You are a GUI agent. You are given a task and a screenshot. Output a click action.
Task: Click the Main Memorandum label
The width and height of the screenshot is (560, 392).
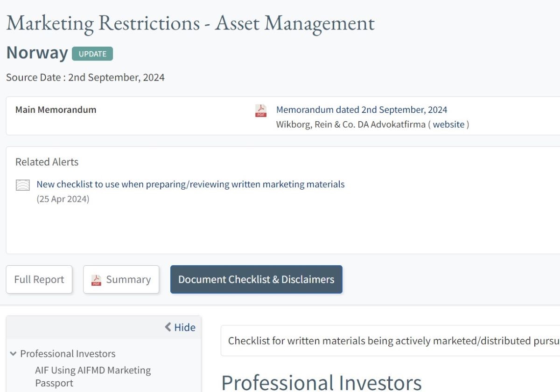(56, 110)
